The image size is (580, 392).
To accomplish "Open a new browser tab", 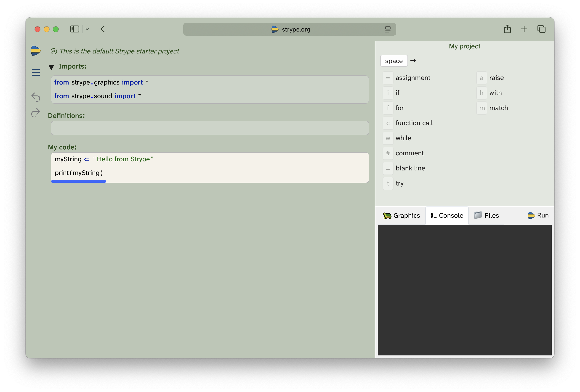I will [x=524, y=29].
